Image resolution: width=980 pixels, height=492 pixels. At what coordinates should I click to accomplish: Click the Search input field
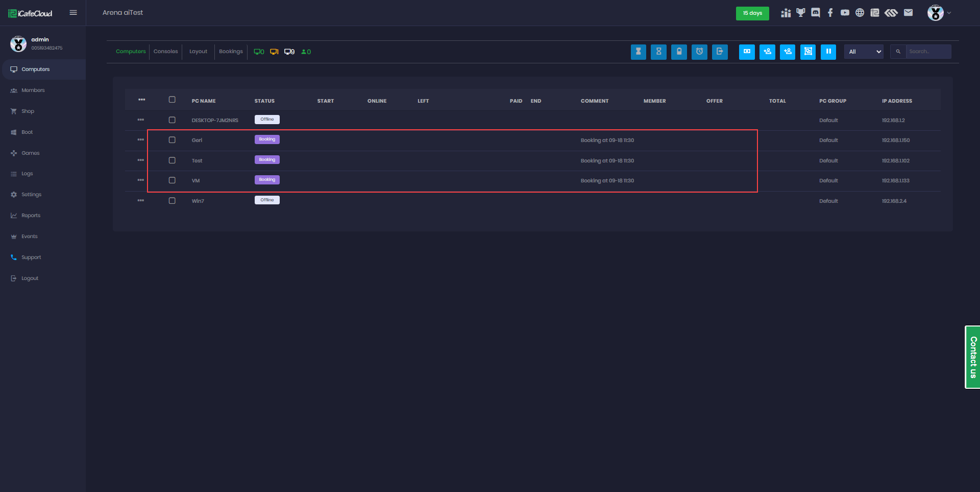[x=928, y=52]
